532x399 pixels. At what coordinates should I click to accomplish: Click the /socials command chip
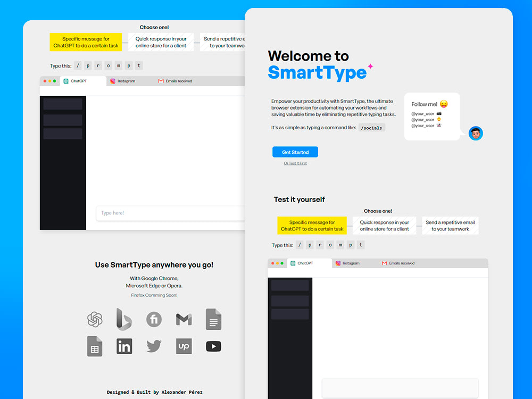371,128
